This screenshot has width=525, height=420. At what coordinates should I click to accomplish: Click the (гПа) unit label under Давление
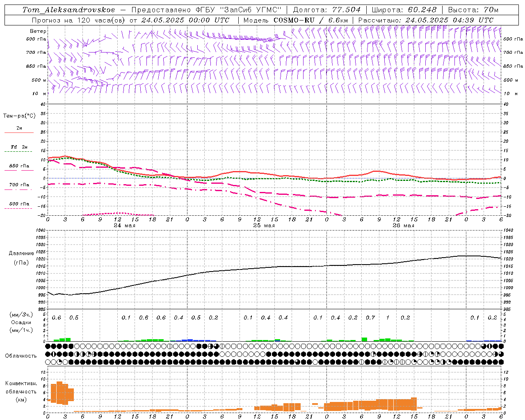click(21, 263)
